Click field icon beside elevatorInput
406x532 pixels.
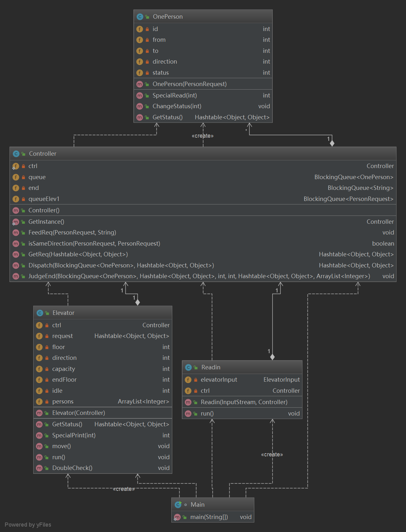(x=188, y=379)
